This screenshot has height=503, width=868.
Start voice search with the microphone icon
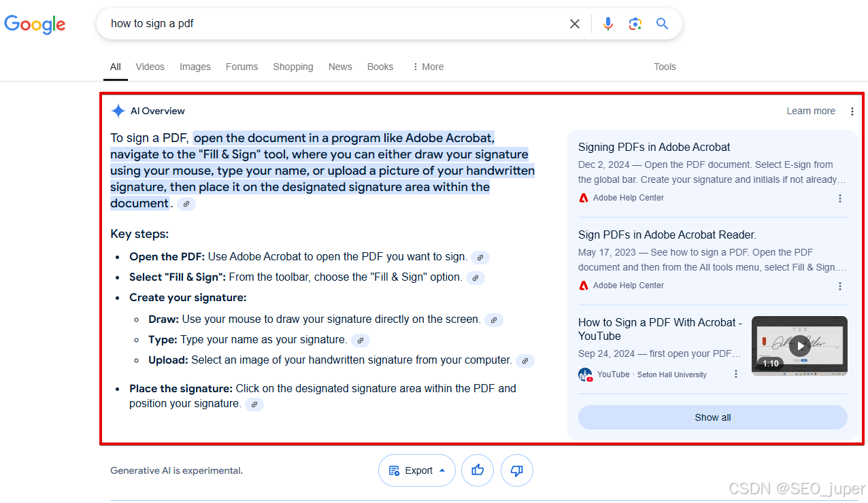pyautogui.click(x=608, y=24)
